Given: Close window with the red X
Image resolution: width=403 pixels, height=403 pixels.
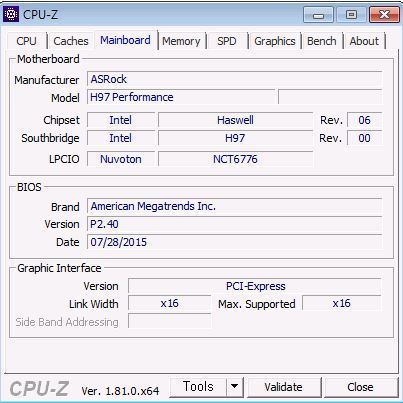Looking at the screenshot, I should coord(384,15).
